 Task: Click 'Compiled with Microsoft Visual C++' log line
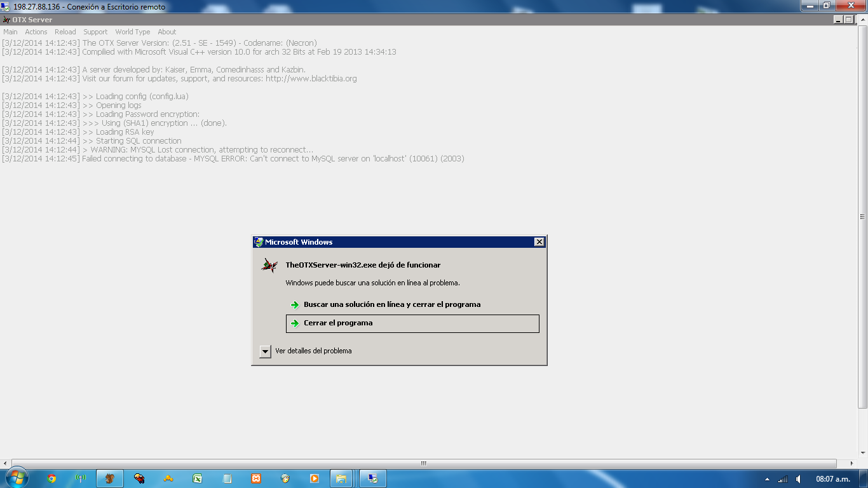(199, 52)
